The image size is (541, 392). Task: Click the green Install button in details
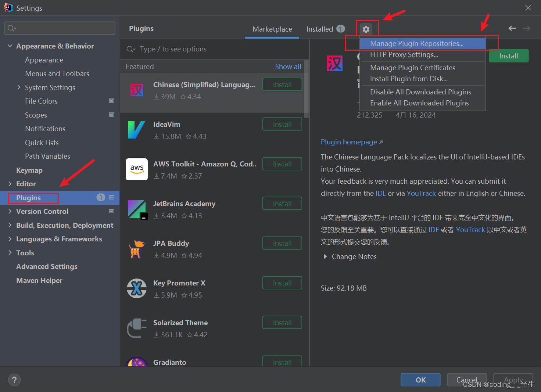[509, 56]
